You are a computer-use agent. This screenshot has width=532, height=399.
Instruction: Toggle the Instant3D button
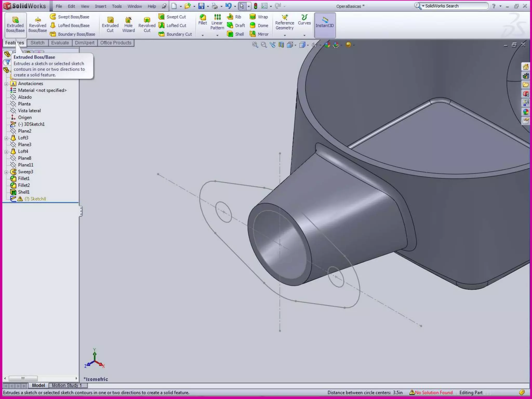coord(325,25)
